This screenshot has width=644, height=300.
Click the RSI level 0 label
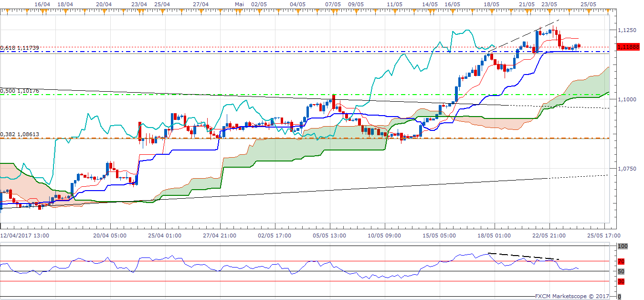pos(619,297)
